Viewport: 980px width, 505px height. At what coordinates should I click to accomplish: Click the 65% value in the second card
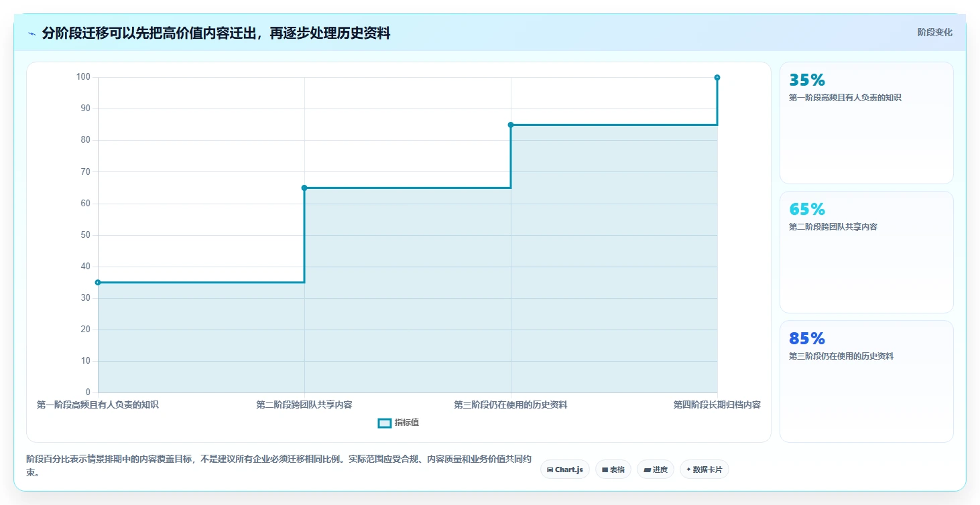(x=807, y=210)
